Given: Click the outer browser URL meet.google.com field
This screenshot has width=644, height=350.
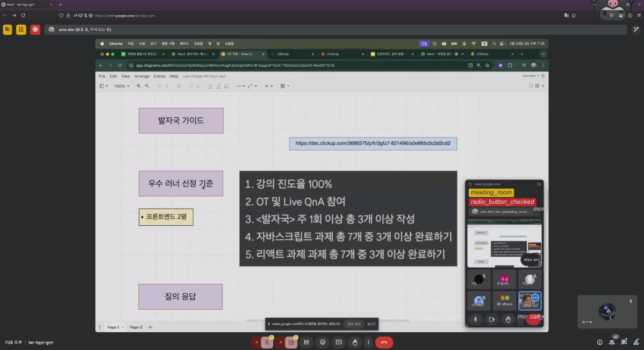Looking at the screenshot, I should (x=125, y=16).
